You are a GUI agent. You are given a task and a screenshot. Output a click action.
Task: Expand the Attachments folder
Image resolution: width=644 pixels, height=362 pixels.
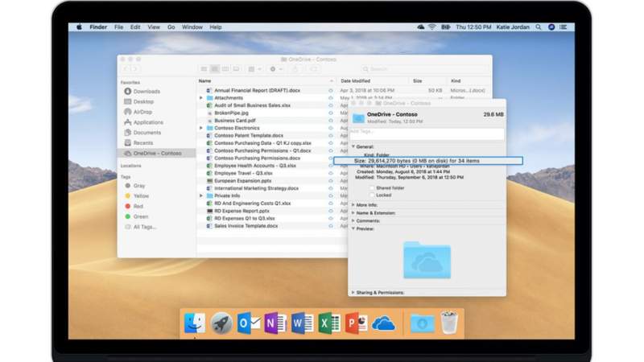click(200, 98)
